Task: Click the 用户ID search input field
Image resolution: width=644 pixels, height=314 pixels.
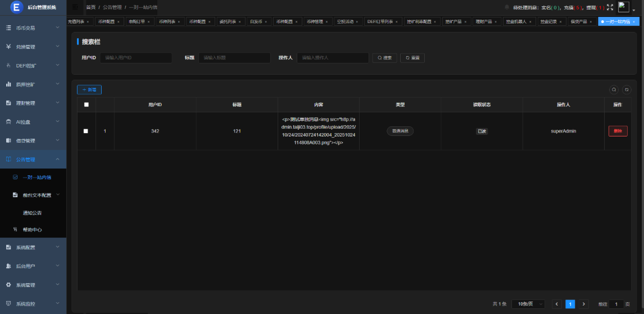Action: [136, 58]
